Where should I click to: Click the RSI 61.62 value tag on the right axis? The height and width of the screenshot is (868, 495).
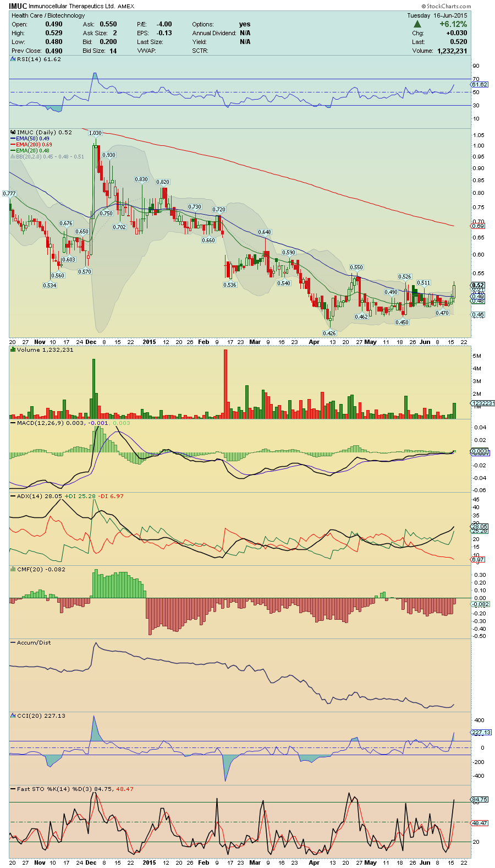[480, 84]
